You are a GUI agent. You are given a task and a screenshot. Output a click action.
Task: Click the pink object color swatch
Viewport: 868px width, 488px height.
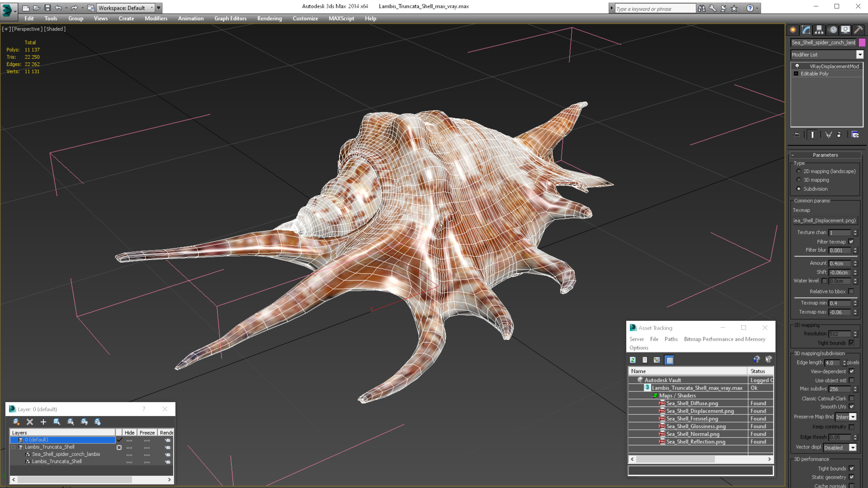[x=862, y=42]
